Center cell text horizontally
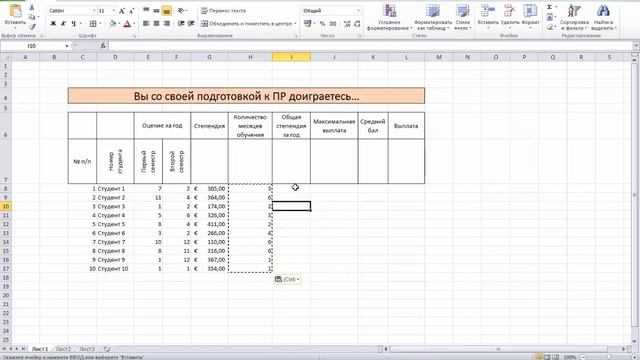The image size is (640, 360). click(156, 24)
